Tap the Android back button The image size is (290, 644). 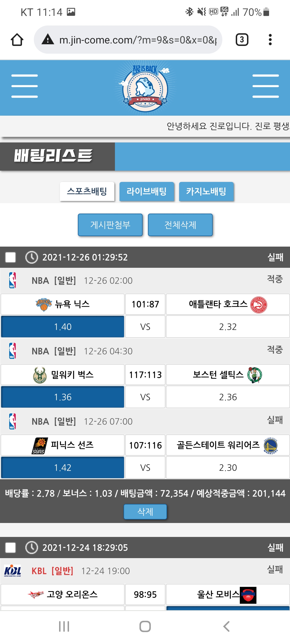coord(226,627)
